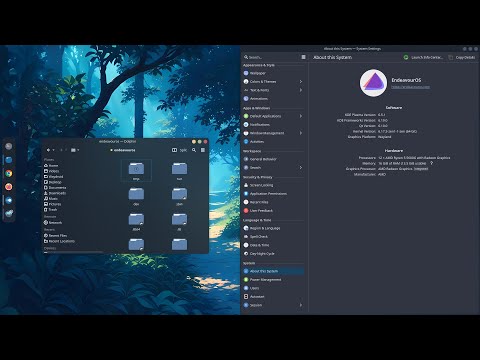The width and height of the screenshot is (480, 360).
Task: Click the search magnifier icon in Dolphin toolbar
Action: point(194,150)
